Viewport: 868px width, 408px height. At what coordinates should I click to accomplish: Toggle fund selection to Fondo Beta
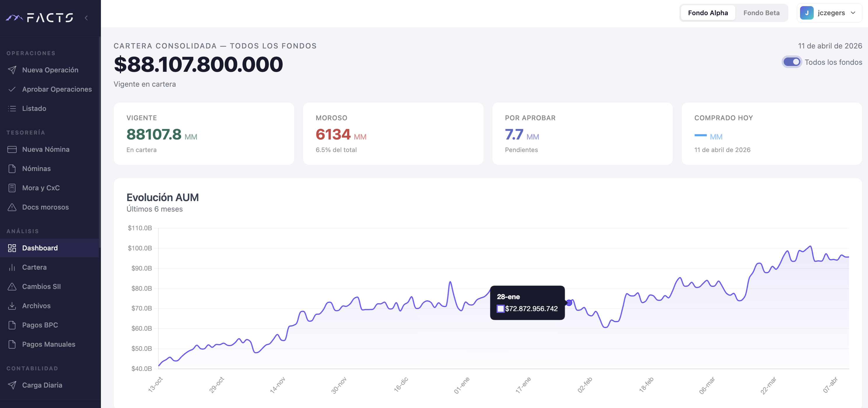[761, 13]
